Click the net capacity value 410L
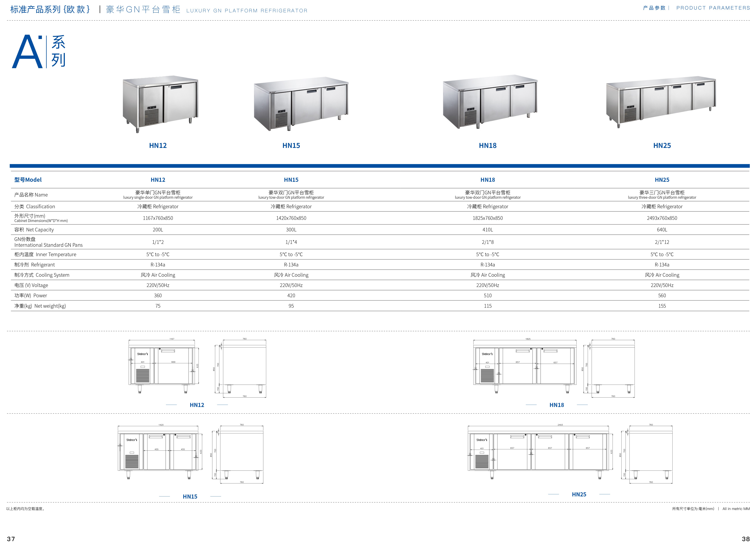The width and height of the screenshot is (756, 544). (x=488, y=230)
